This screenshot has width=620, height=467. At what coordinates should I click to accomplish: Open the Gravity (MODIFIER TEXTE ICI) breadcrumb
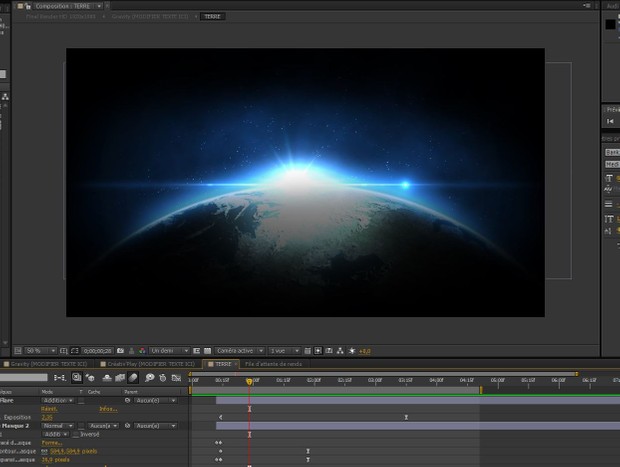pos(150,17)
